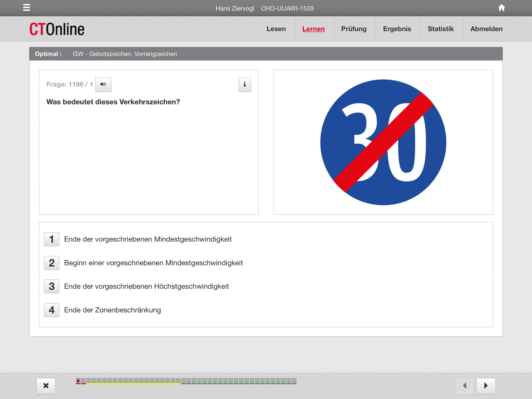Open the Lesen tab
The width and height of the screenshot is (532, 399).
[x=276, y=29]
